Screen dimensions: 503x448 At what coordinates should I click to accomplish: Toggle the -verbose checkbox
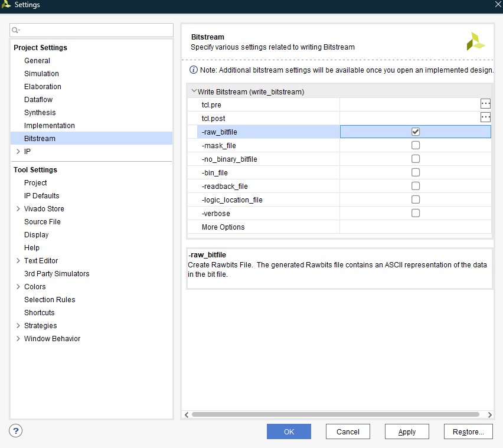(x=416, y=213)
